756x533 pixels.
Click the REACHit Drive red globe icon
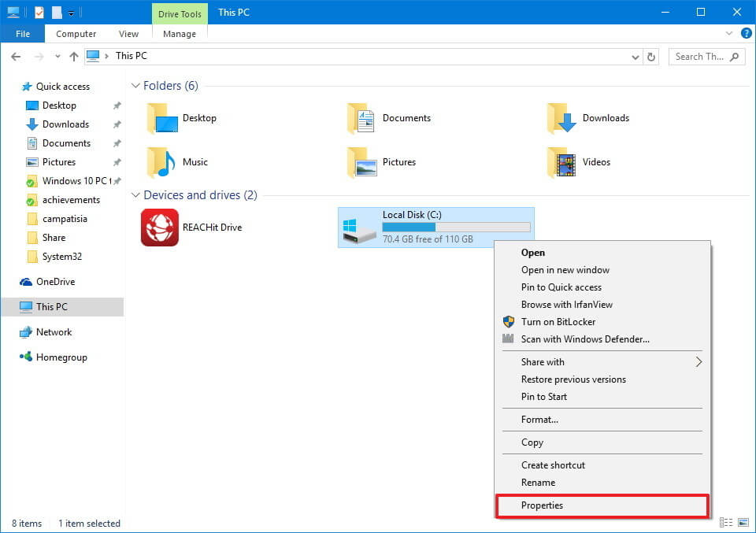pos(160,228)
